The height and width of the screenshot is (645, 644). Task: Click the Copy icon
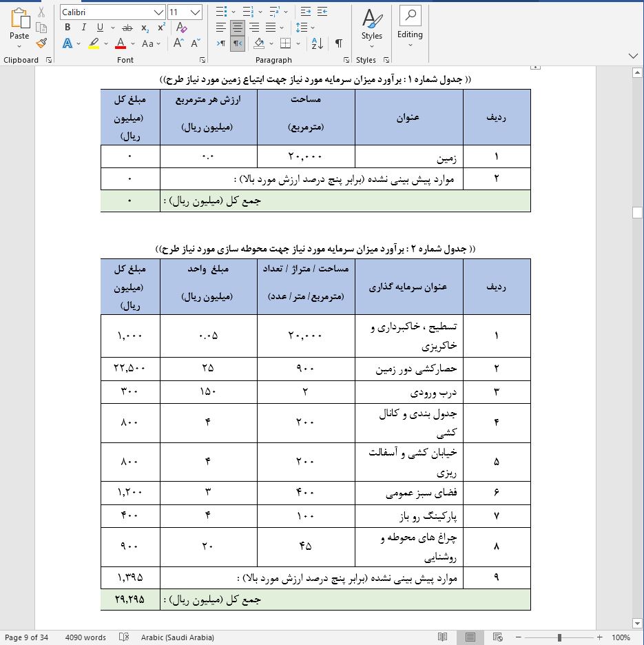(x=41, y=28)
